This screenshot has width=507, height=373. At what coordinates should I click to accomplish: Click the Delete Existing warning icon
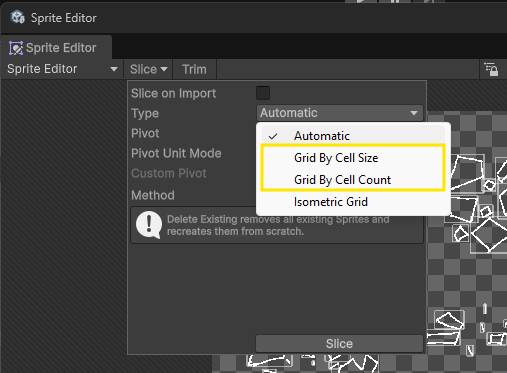coord(149,225)
